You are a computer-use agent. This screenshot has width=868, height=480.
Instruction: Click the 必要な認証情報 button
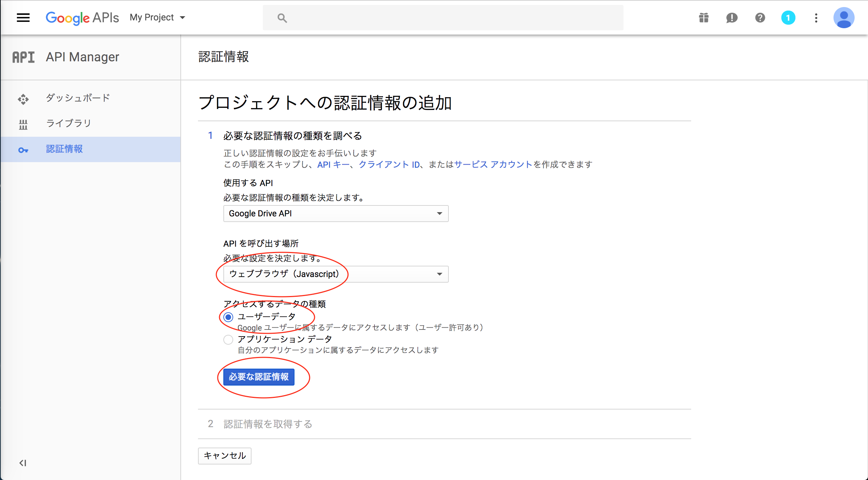(259, 377)
